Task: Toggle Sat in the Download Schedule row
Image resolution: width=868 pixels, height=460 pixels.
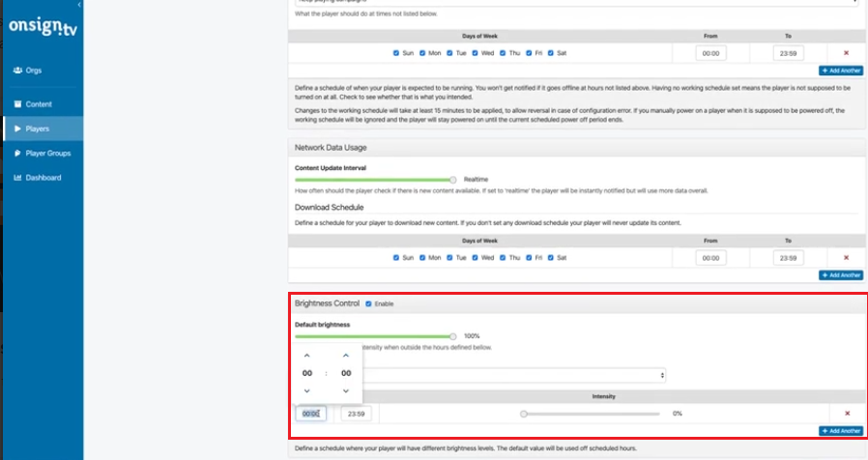Action: [551, 258]
